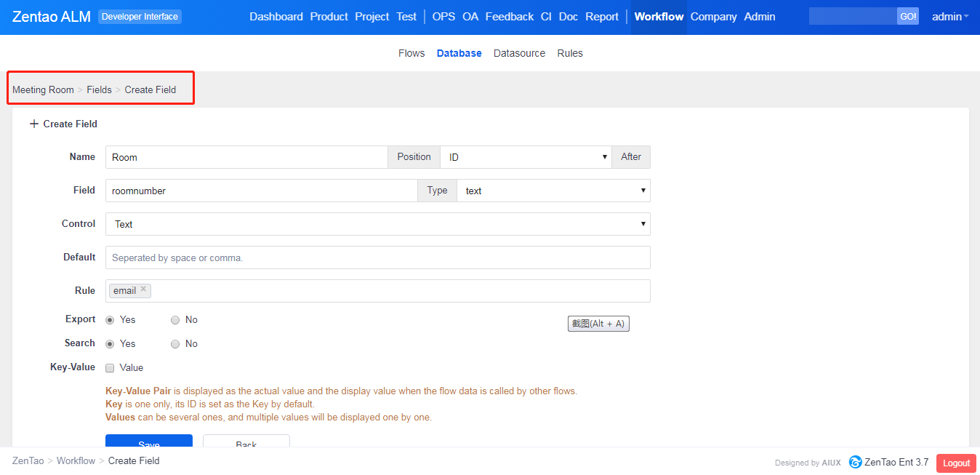Set Export to No
The width and height of the screenshot is (980, 475).
tap(175, 320)
